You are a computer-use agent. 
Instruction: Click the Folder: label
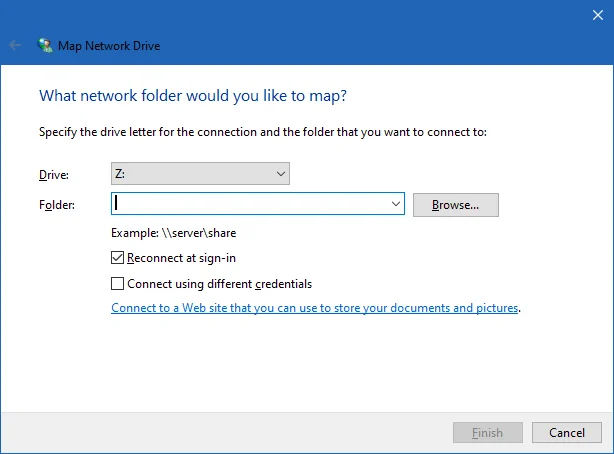[56, 205]
